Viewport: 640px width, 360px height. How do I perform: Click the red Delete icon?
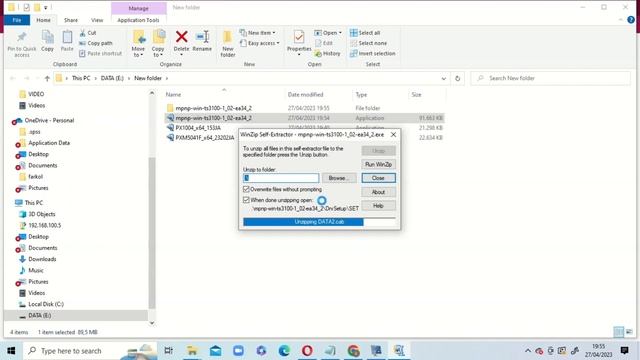(x=181, y=37)
